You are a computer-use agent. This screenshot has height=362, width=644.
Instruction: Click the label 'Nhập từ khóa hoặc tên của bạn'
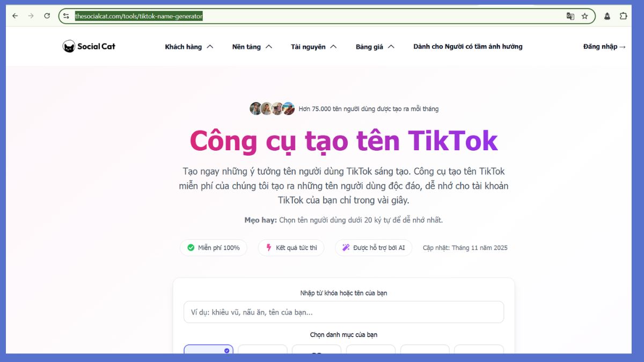pos(343,293)
